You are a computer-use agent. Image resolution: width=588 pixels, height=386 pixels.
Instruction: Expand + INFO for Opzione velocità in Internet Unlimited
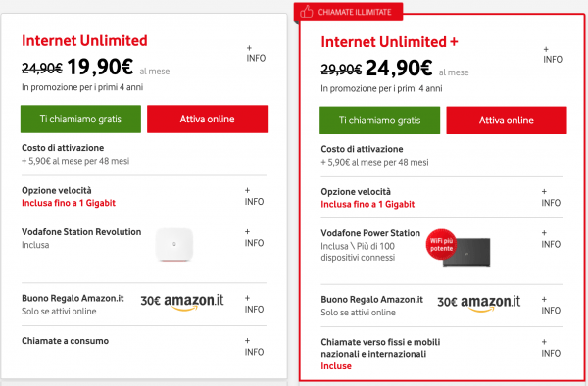(254, 196)
